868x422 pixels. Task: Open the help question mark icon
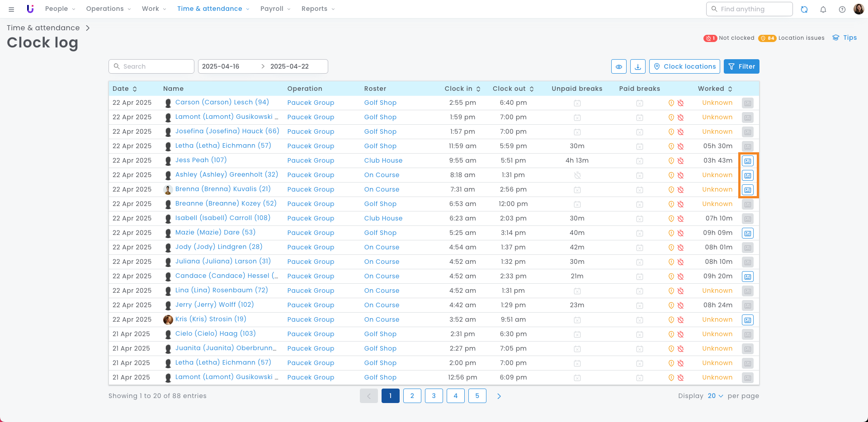[842, 9]
